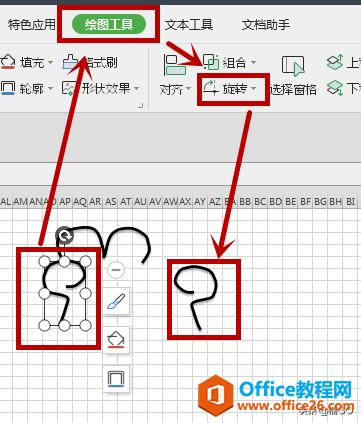Viewport: 361px width, 423px height.
Task: Expand the 对齐 dropdown arrow
Action: [x=188, y=89]
